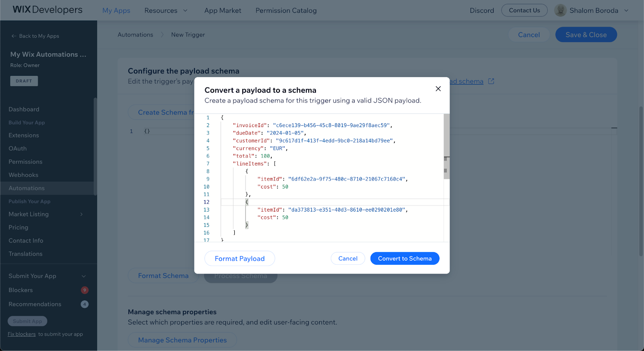Click the "cost": 50 on line 14
This screenshot has width=644, height=351.
(x=273, y=217)
